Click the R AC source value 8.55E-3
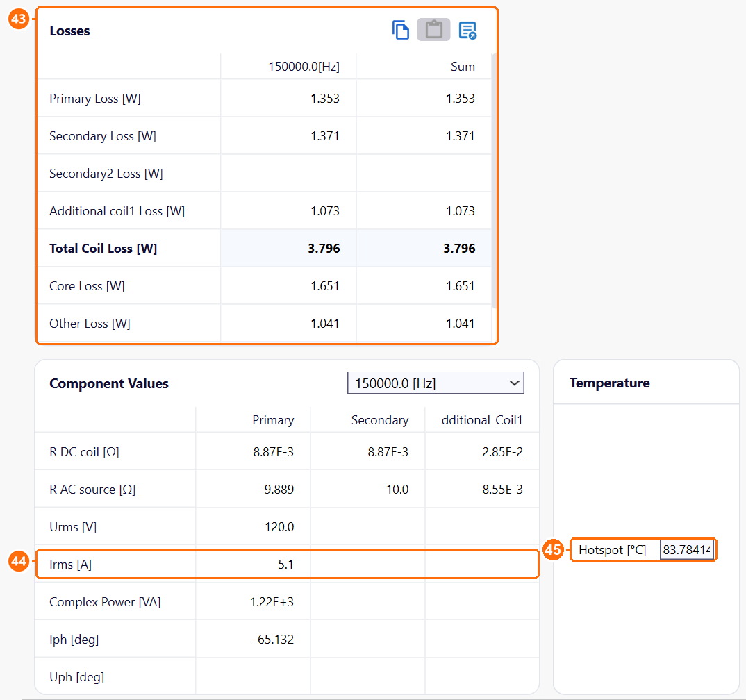 [502, 490]
